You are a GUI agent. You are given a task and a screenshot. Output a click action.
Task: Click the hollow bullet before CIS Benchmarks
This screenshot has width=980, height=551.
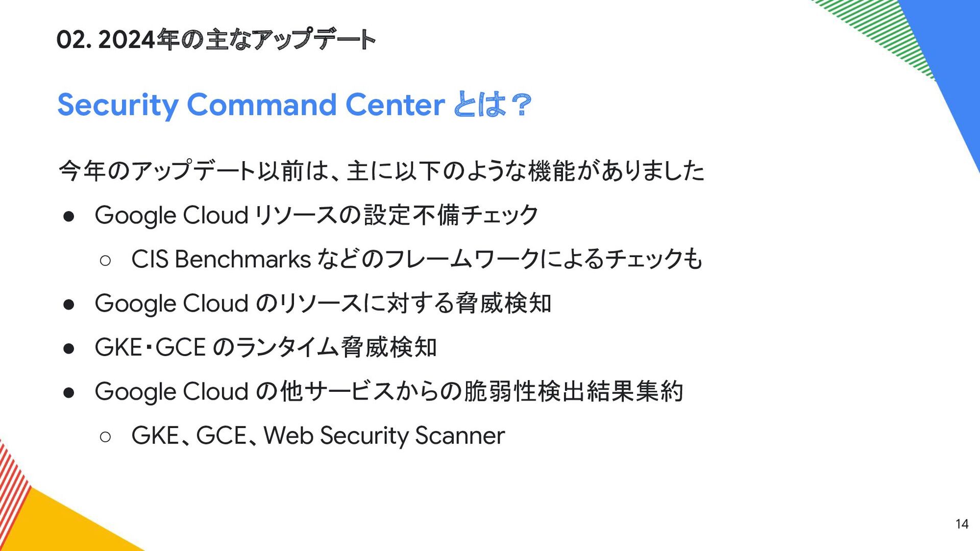[106, 261]
